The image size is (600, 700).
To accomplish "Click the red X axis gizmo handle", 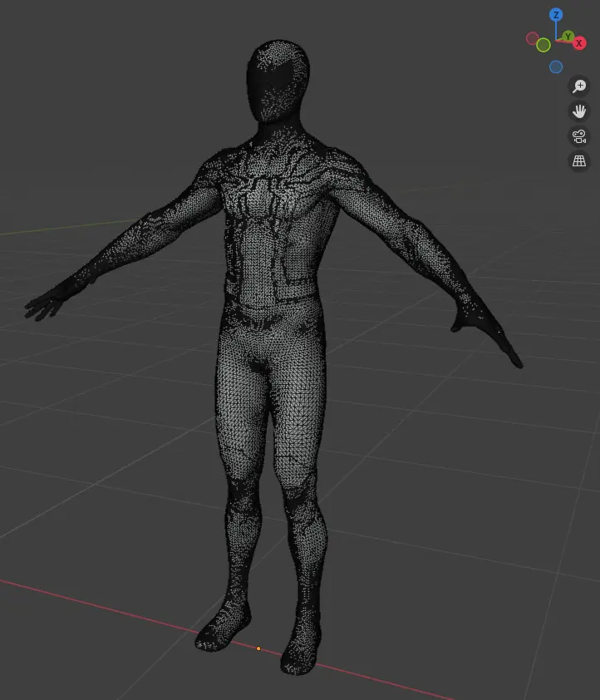I will click(579, 43).
